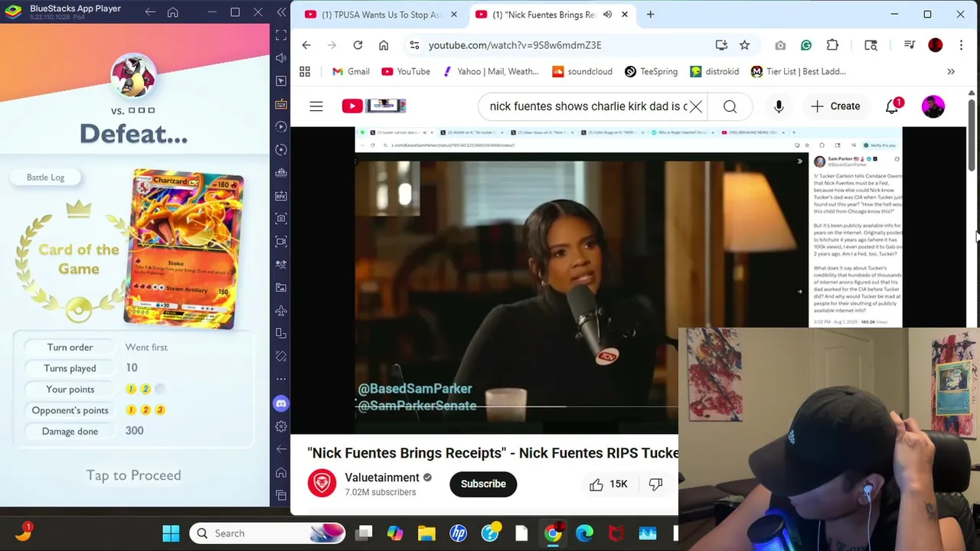This screenshot has width=980, height=551.
Task: Click BlueStacks sidebar home icon
Action: tap(281, 472)
